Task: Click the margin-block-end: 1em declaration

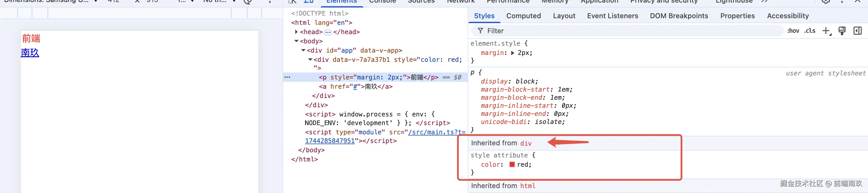Action: tap(523, 98)
